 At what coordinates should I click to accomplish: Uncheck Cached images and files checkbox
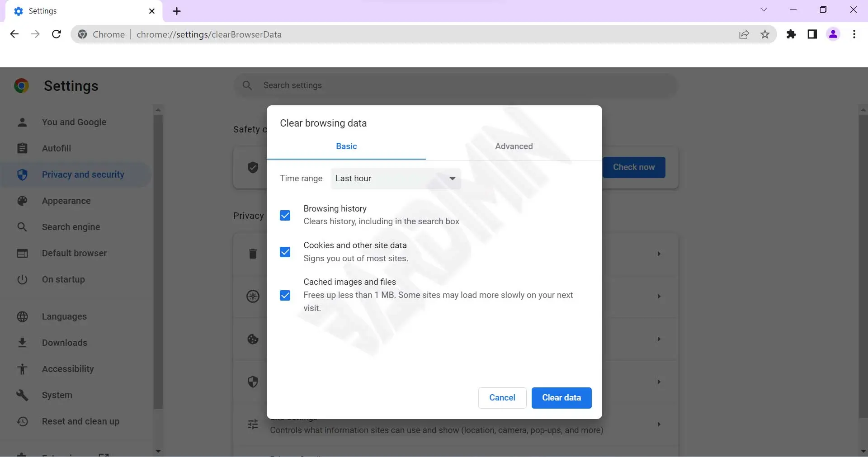285,295
